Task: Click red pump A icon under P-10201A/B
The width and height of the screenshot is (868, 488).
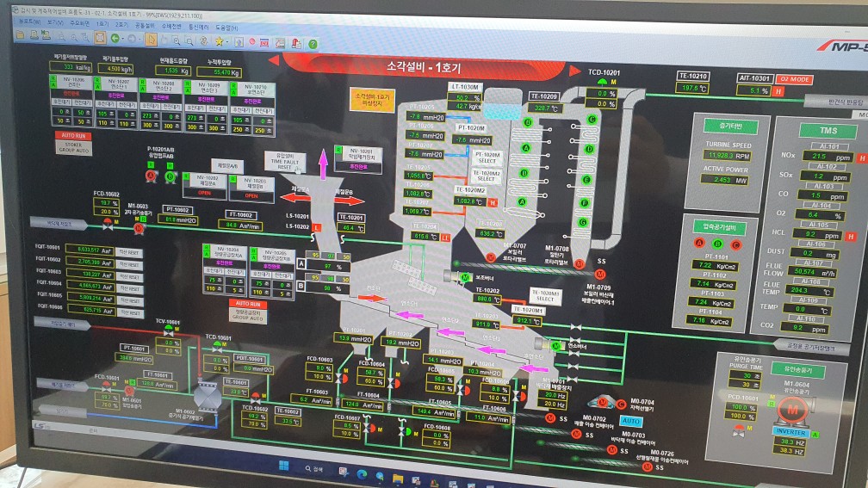Action: click(x=152, y=176)
